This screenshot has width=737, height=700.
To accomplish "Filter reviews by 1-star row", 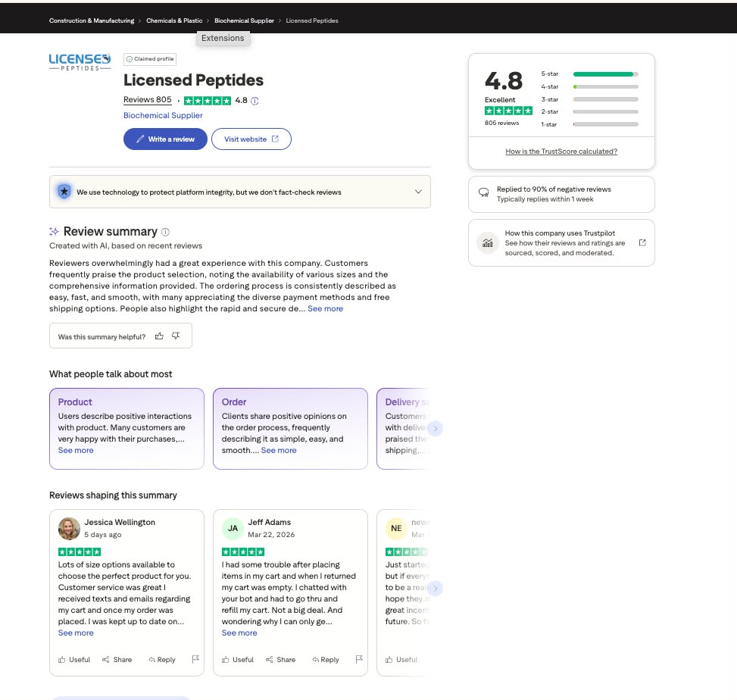I will coord(589,124).
